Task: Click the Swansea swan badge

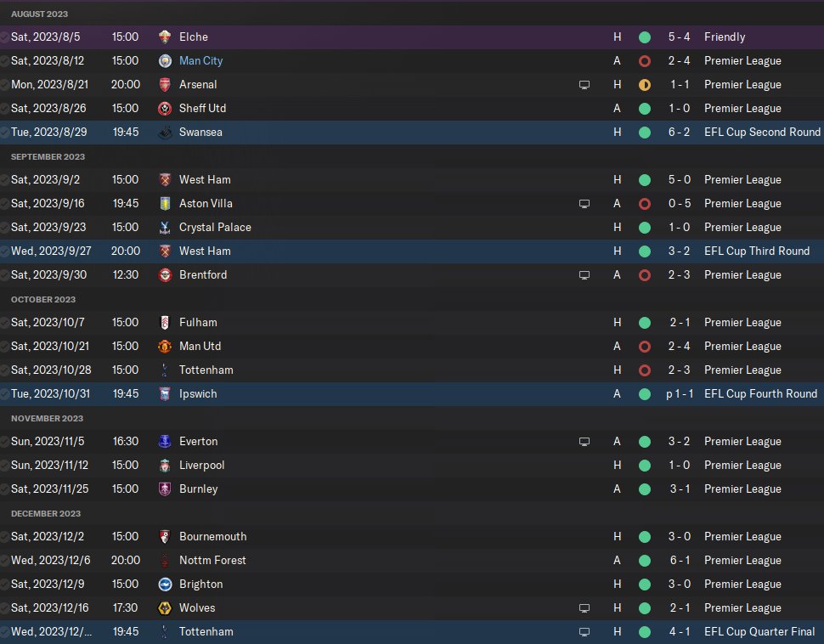Action: point(165,133)
